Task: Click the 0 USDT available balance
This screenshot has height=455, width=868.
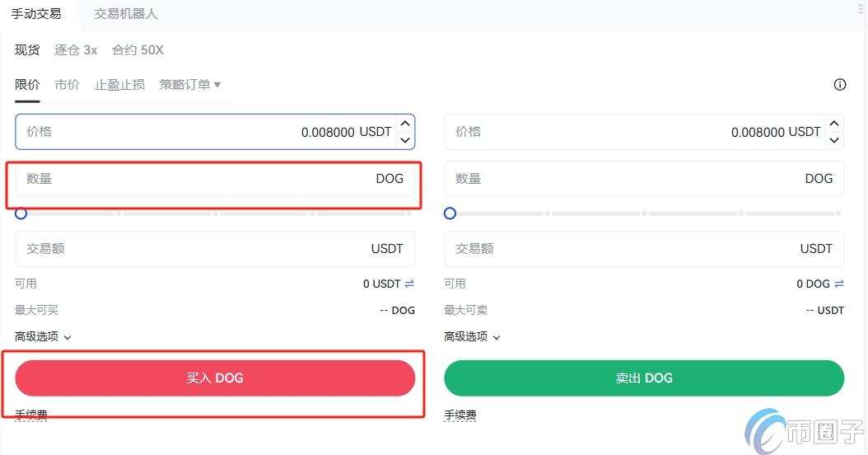Action: click(381, 284)
